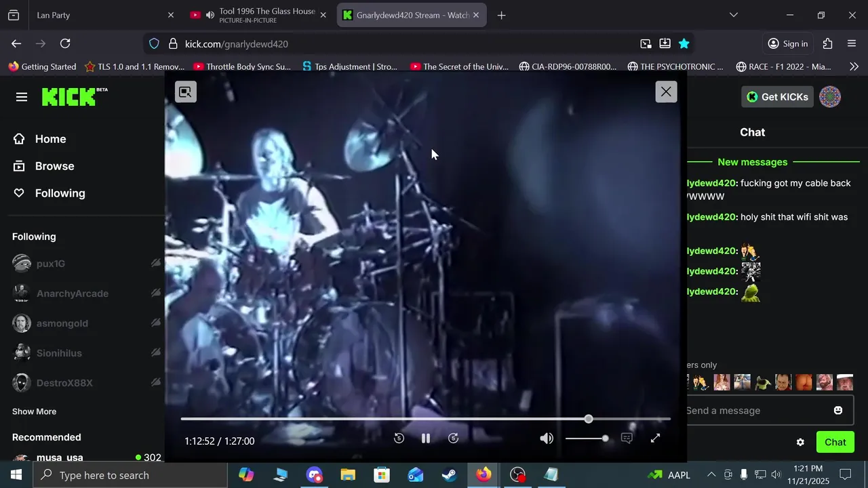Jump to New messages in chat
The image size is (868, 488).
[753, 162]
